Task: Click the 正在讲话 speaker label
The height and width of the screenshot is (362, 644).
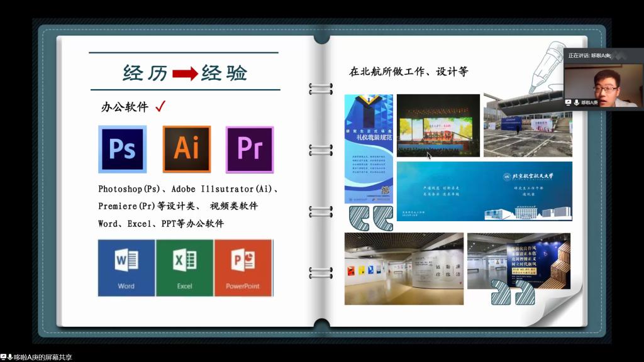Action: coord(590,55)
